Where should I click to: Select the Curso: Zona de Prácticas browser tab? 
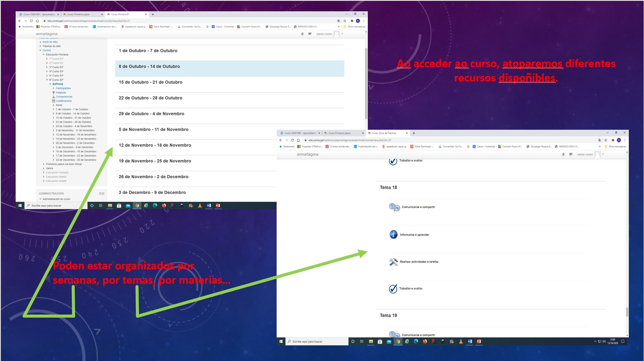(x=385, y=133)
